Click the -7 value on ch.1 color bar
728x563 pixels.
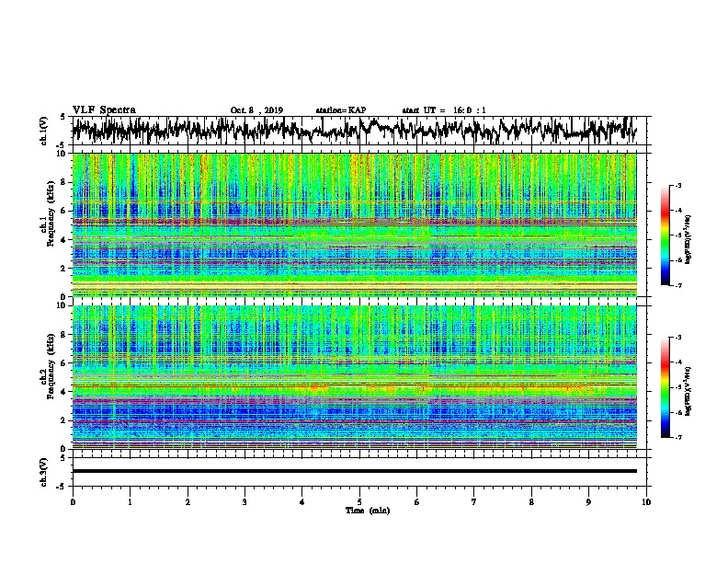click(x=678, y=286)
